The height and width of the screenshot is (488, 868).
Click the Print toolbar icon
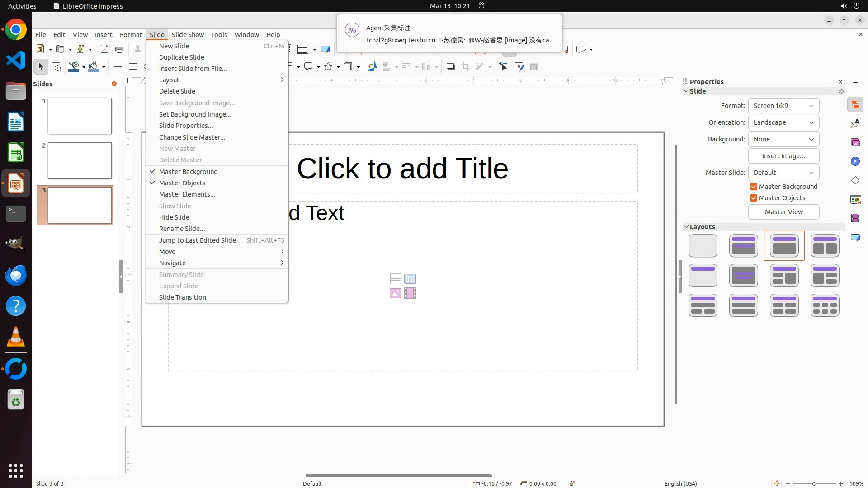119,49
